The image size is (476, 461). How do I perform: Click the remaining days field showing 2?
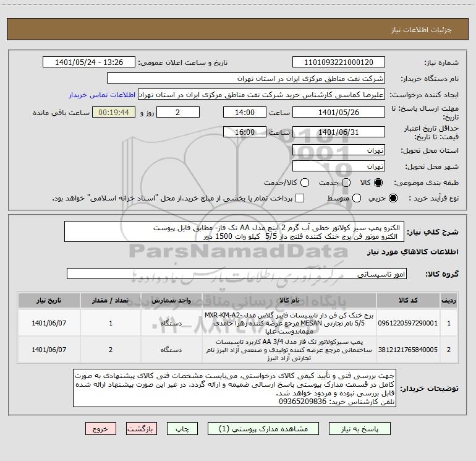point(178,112)
